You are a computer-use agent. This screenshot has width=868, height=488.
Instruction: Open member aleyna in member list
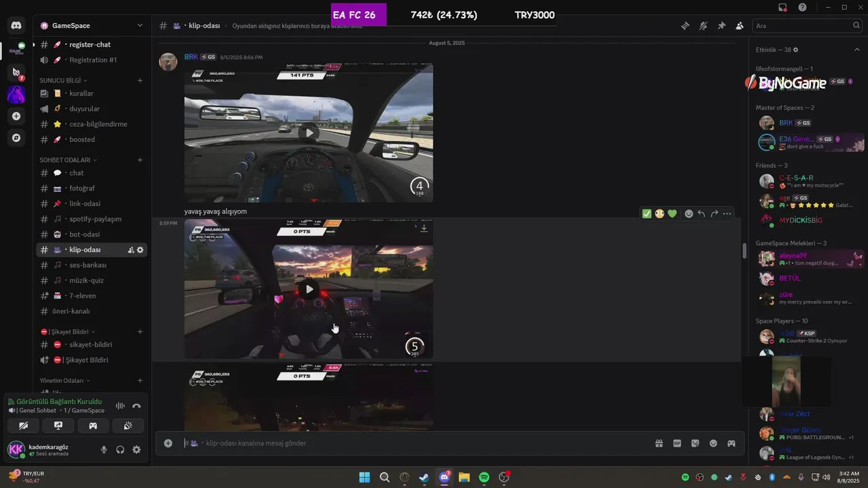click(x=810, y=259)
